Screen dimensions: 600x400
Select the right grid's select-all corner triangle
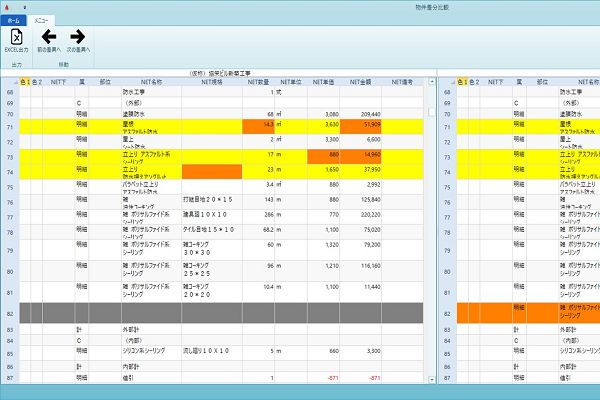pyautogui.click(x=453, y=83)
